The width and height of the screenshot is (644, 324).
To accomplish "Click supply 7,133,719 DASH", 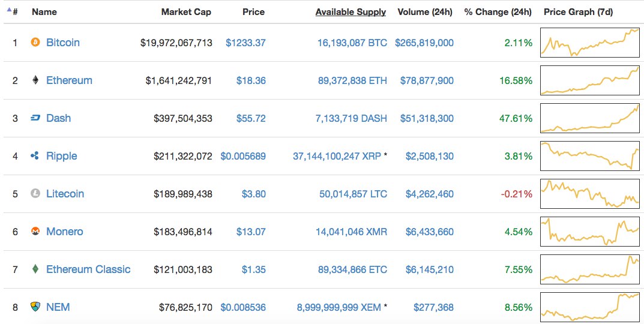I will [x=351, y=119].
